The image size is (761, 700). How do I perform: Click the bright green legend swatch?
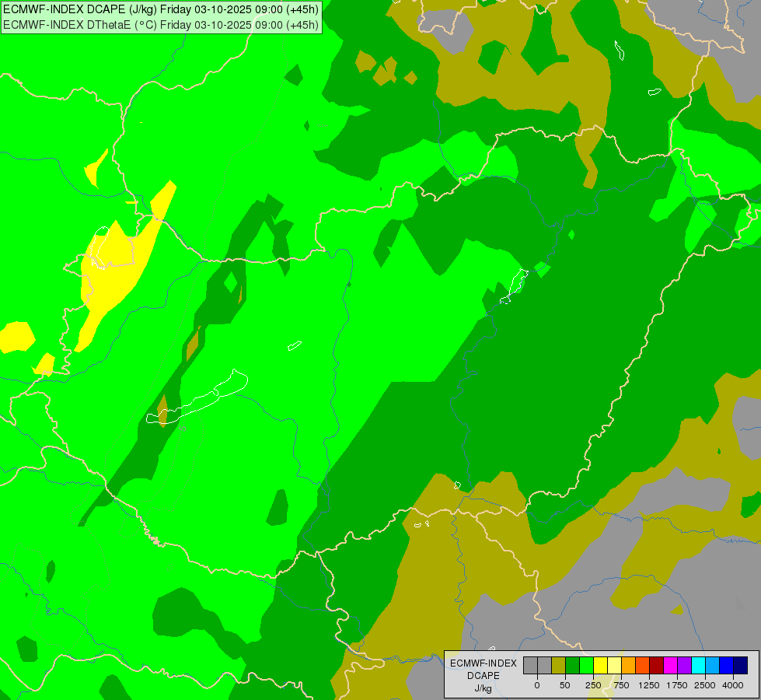click(x=586, y=666)
